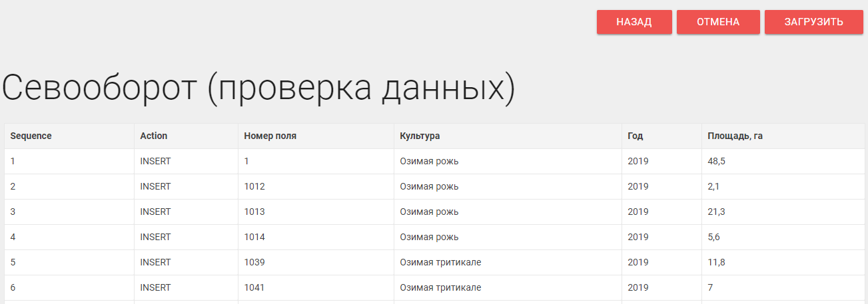This screenshot has width=868, height=304.
Task: Click the Sequence column header
Action: pos(31,136)
